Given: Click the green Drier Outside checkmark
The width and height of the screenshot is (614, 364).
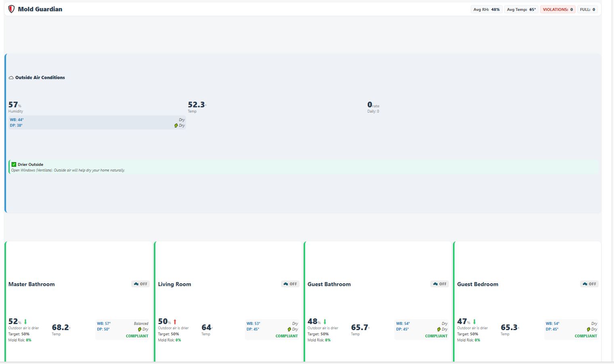Looking at the screenshot, I should coord(14,164).
